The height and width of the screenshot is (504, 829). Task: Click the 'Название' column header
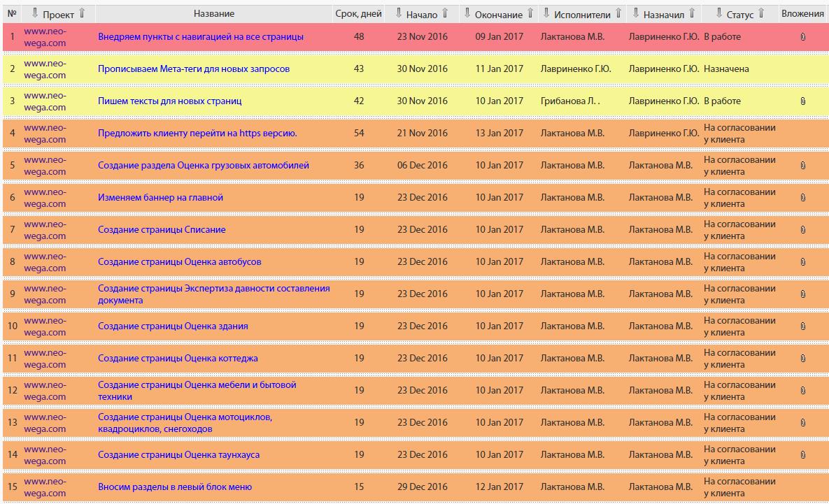(213, 14)
